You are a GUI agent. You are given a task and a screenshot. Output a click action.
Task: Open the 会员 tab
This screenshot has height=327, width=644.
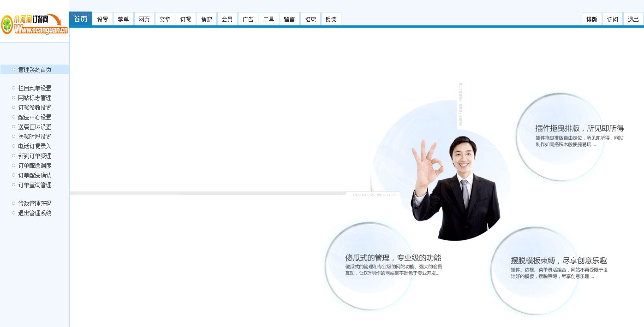(x=227, y=19)
